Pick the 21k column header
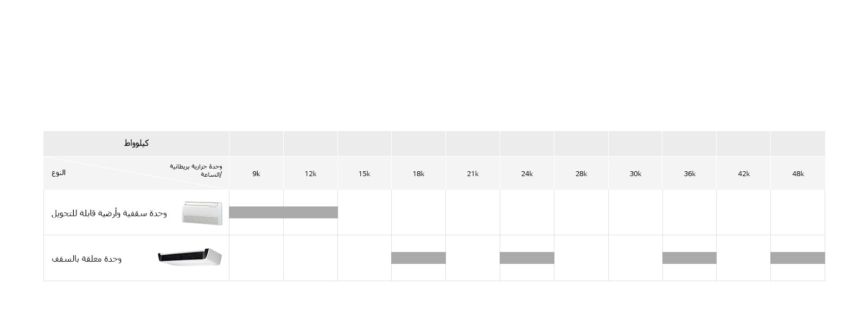 pyautogui.click(x=473, y=174)
